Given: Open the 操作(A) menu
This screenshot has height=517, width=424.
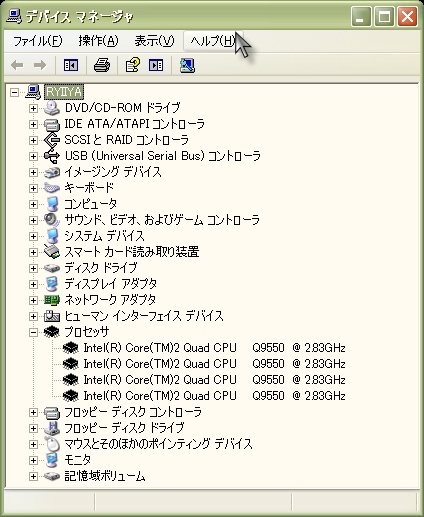Looking at the screenshot, I should (98, 41).
